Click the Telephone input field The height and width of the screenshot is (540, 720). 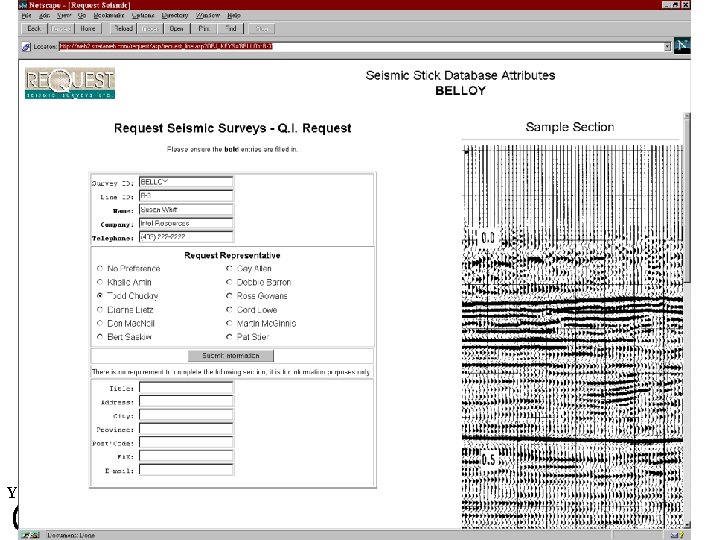pyautogui.click(x=186, y=237)
